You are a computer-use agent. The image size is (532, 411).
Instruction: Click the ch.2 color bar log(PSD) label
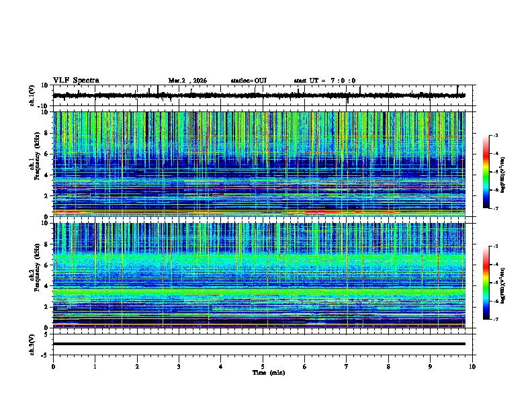tap(503, 285)
